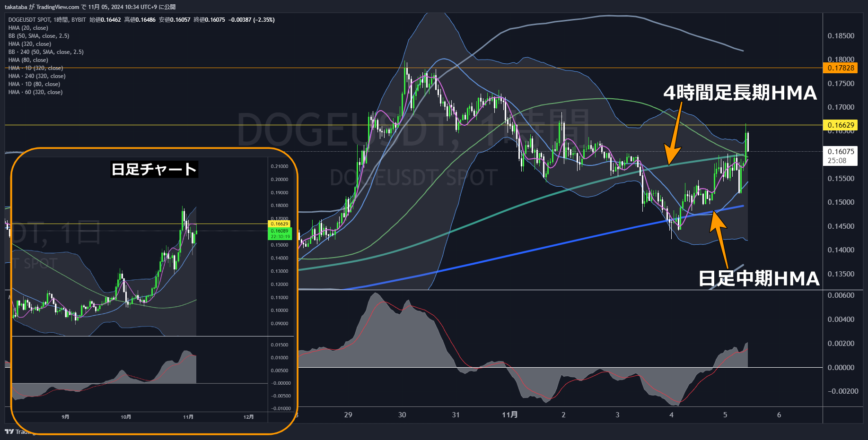Click date 3 on the time axis
Viewport: 868px width, 440px height.
(617, 415)
